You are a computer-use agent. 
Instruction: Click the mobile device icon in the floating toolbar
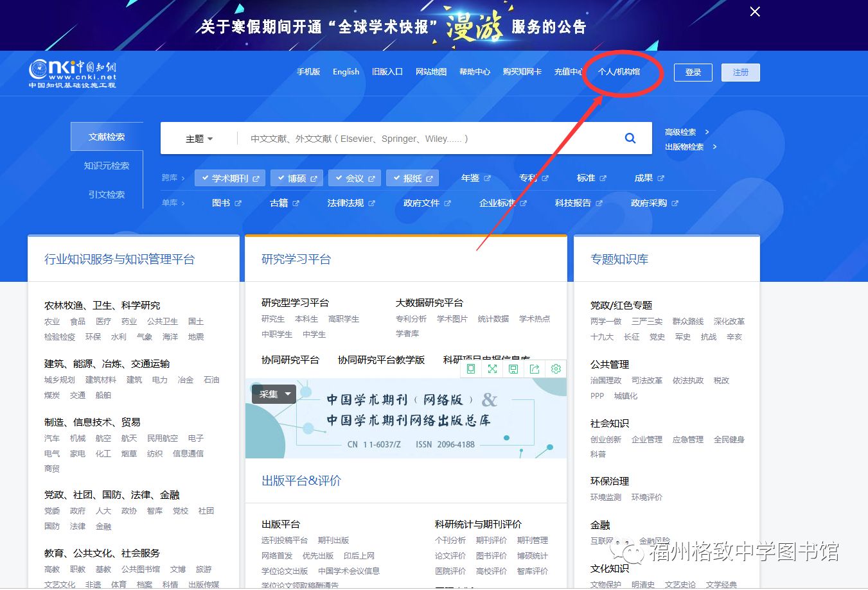tap(471, 369)
